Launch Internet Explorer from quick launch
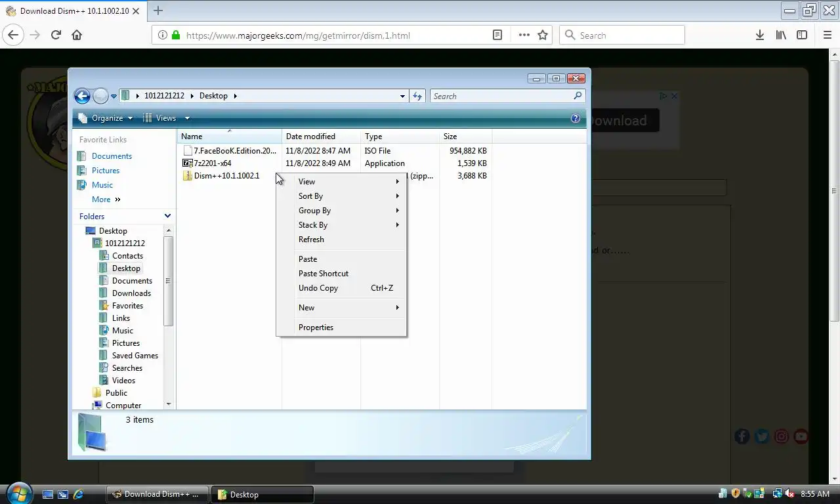This screenshot has width=840, height=504. tap(79, 494)
